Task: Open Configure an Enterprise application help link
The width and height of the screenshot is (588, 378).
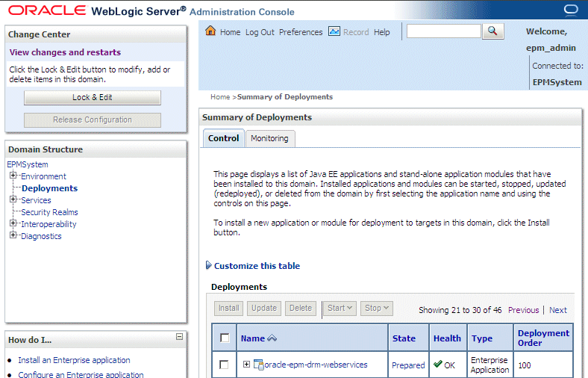Action: coord(81,374)
